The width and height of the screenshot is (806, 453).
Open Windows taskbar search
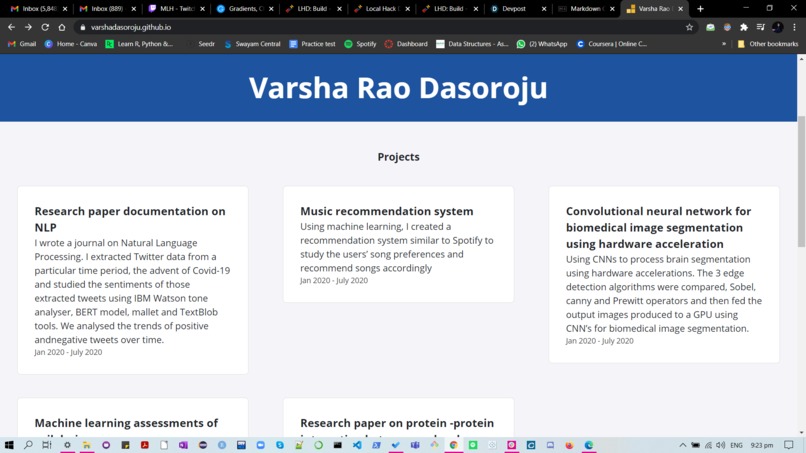tap(28, 445)
